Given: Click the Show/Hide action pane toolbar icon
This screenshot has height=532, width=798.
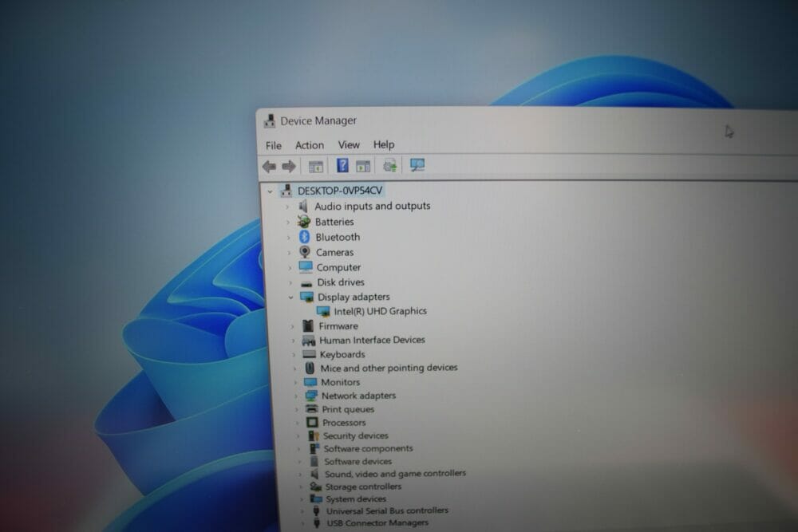Looking at the screenshot, I should click(363, 166).
